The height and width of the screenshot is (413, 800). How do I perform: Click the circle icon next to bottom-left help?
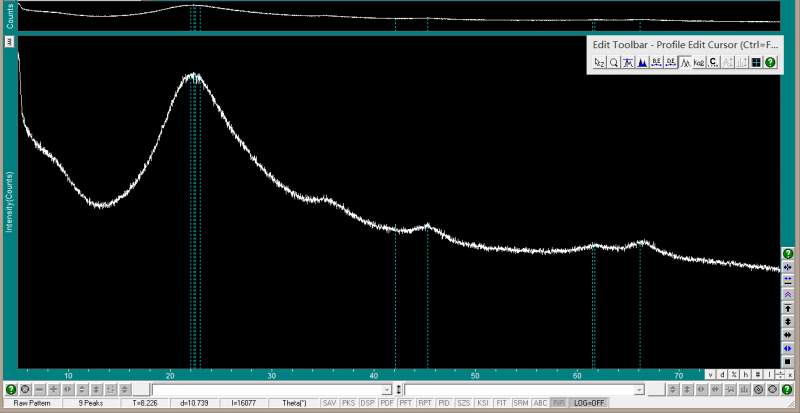point(25,390)
